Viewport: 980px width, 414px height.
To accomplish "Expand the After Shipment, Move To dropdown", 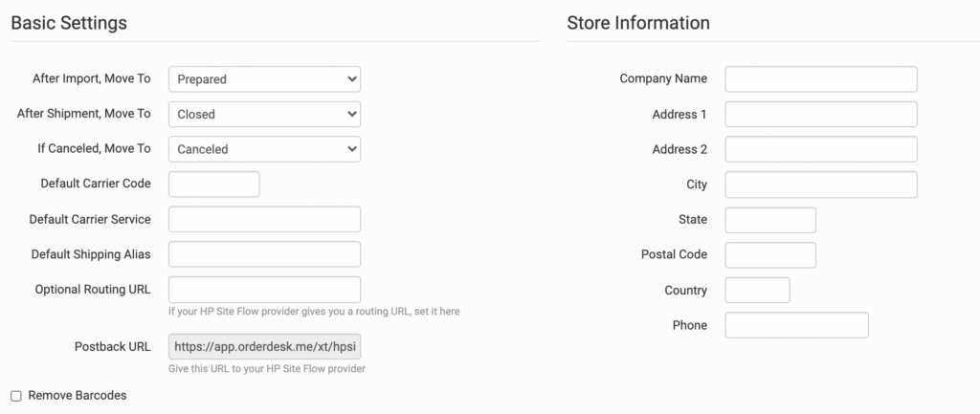I will pyautogui.click(x=264, y=114).
